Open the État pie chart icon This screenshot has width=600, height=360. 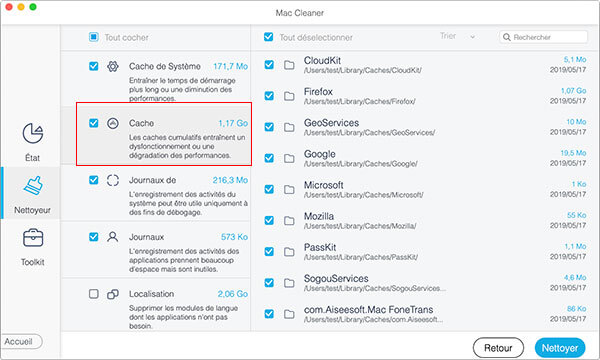pyautogui.click(x=33, y=133)
